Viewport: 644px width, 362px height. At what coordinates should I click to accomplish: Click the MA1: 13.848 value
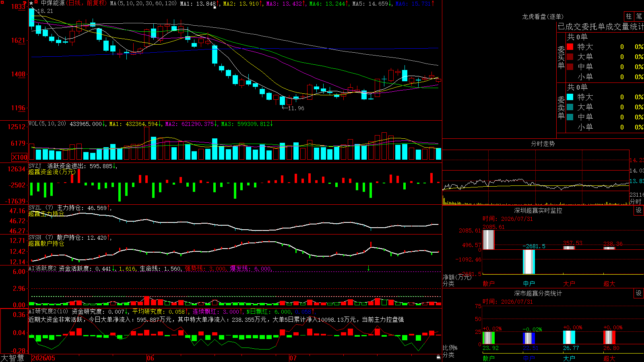[198, 4]
